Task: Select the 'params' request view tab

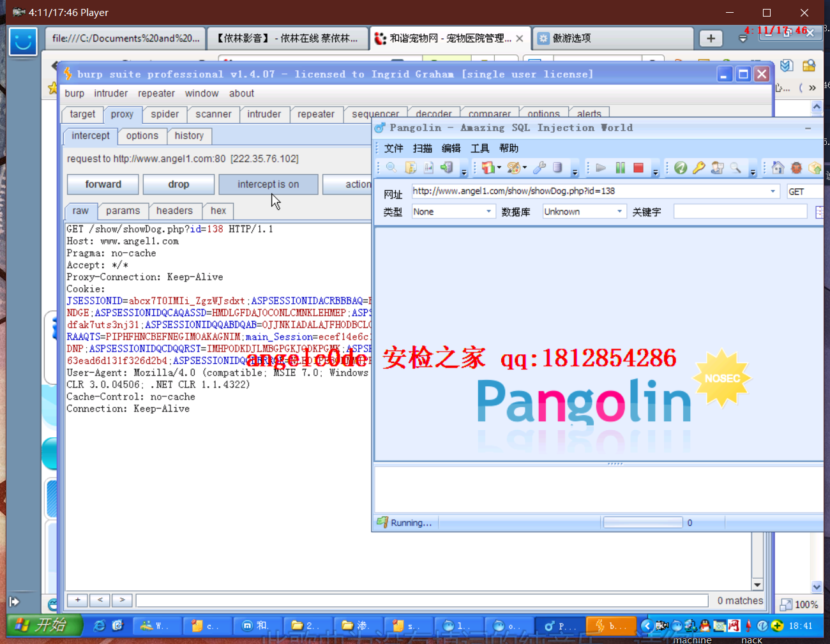Action: pyautogui.click(x=123, y=211)
